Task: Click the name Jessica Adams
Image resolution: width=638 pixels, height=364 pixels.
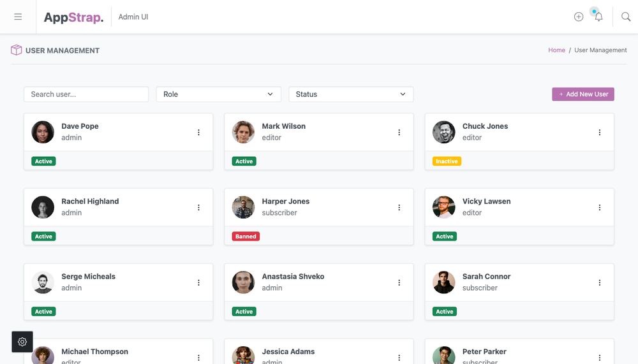Action: (288, 351)
